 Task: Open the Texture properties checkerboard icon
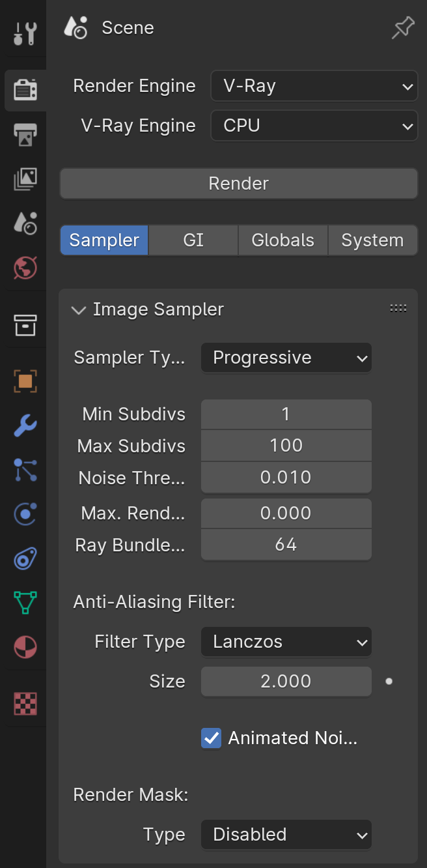(x=25, y=703)
